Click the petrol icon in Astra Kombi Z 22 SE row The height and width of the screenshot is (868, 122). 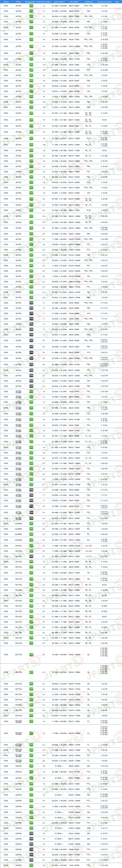(31, 485)
